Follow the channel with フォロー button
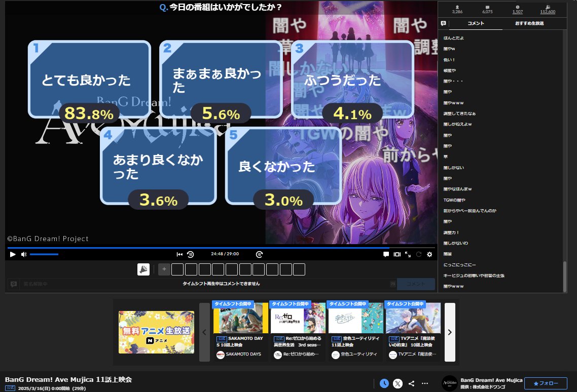 546,383
